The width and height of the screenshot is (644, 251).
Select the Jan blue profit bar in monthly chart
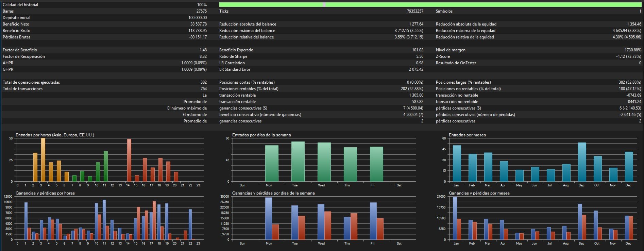coord(455,218)
